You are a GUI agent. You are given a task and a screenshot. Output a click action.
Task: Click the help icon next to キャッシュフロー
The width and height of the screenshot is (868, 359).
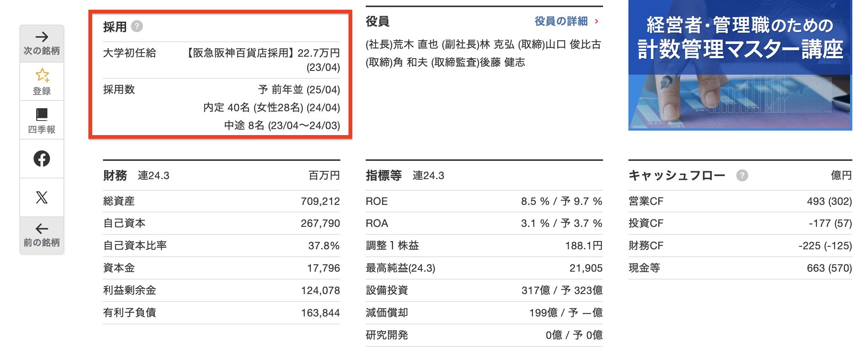click(x=742, y=175)
